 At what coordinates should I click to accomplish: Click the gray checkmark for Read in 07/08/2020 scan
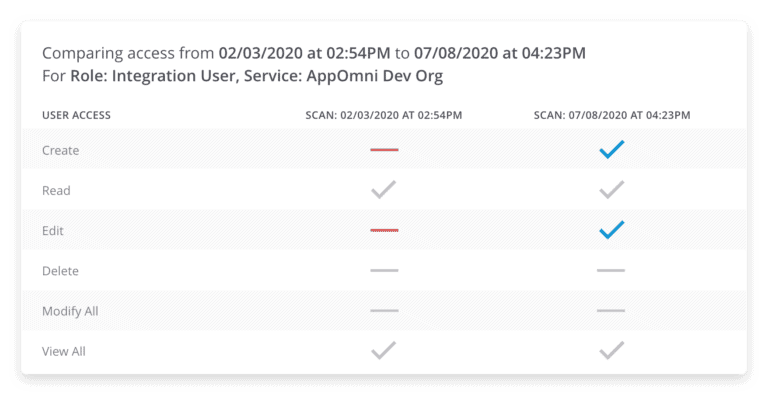(612, 190)
